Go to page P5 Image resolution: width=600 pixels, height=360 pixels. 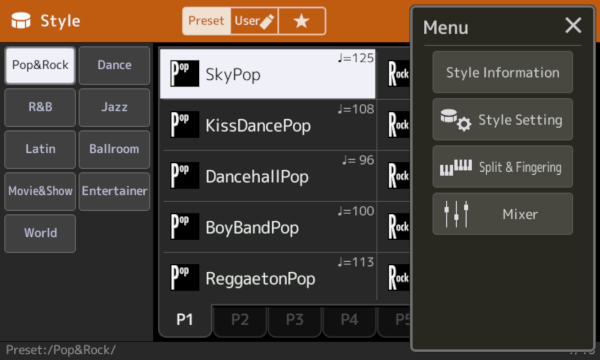[395, 320]
